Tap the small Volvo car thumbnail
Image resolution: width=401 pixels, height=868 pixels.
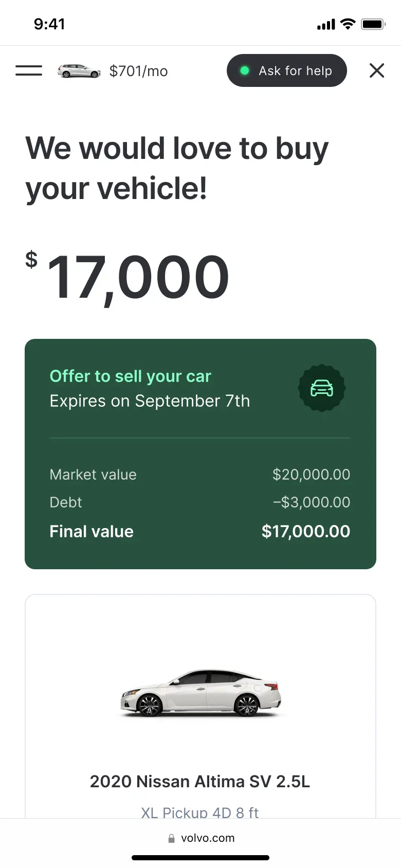pos(79,71)
